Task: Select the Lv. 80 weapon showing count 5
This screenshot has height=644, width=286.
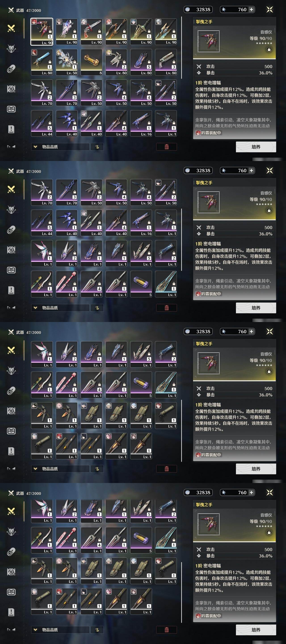Action: (141, 62)
